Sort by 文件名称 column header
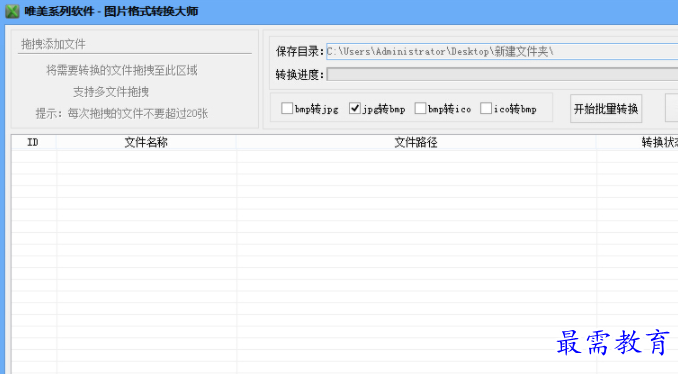 (146, 142)
